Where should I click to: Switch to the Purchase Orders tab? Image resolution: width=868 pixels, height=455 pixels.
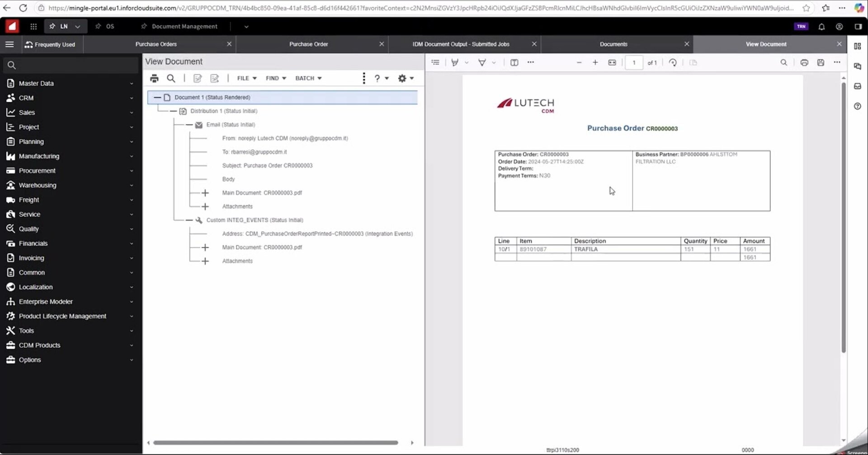pos(156,44)
